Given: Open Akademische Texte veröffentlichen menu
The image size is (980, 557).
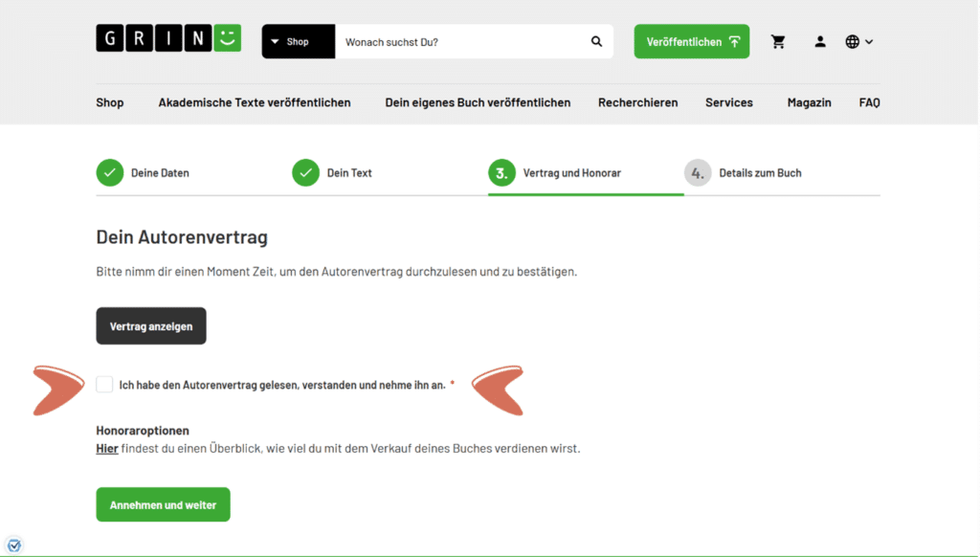Looking at the screenshot, I should point(255,102).
